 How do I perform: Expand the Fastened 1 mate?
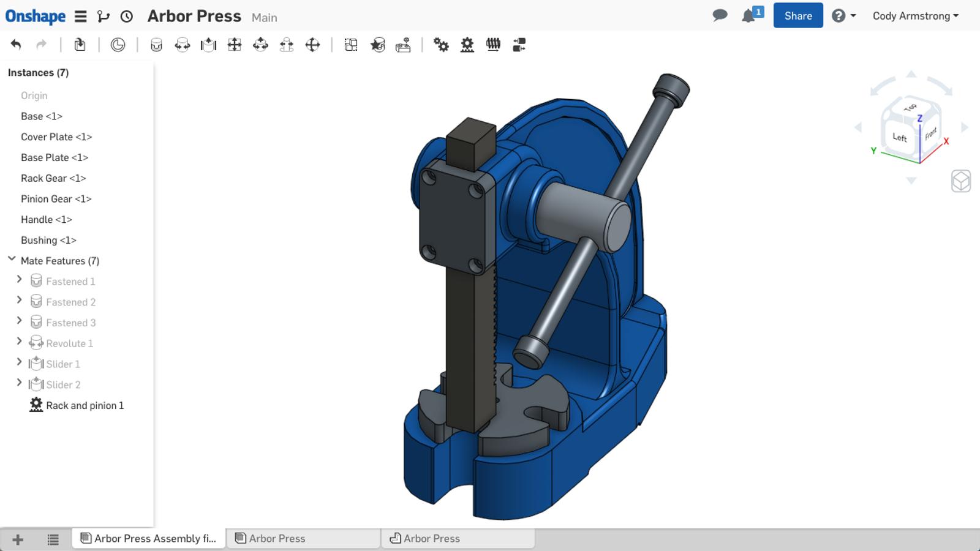19,280
